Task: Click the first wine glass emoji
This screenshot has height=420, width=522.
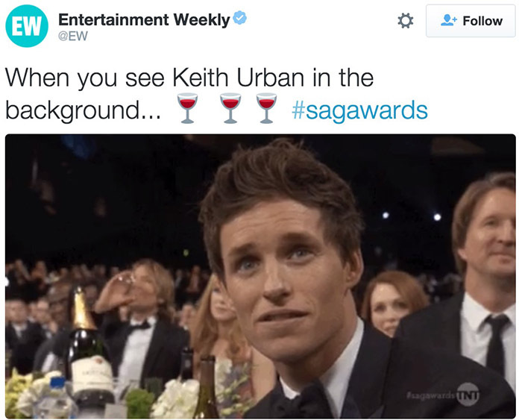Action: pos(187,108)
